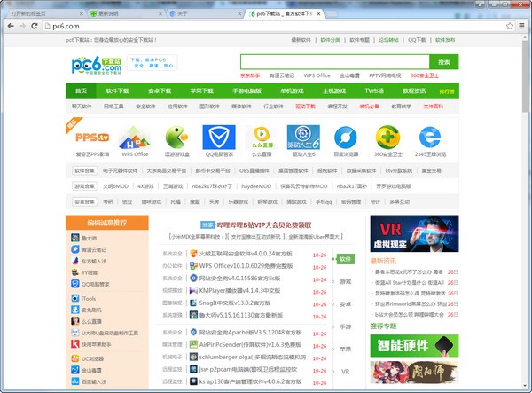Select the 游戏 category tab in the timeline
The image size is (532, 393).
346,282
